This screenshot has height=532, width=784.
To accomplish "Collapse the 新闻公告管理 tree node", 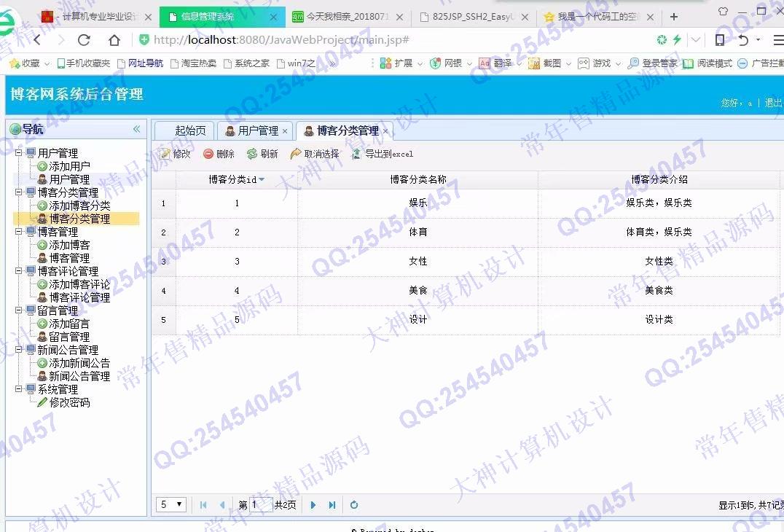I will [18, 350].
